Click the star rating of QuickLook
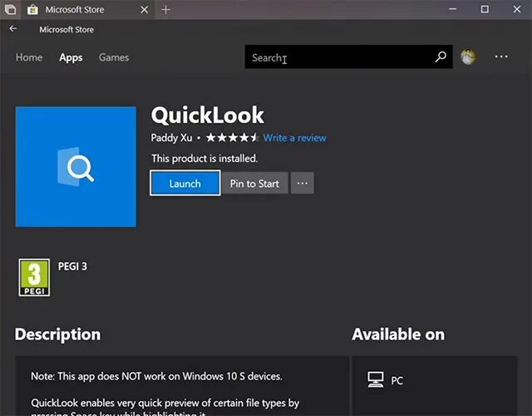Image resolution: width=532 pixels, height=416 pixels. (x=233, y=138)
